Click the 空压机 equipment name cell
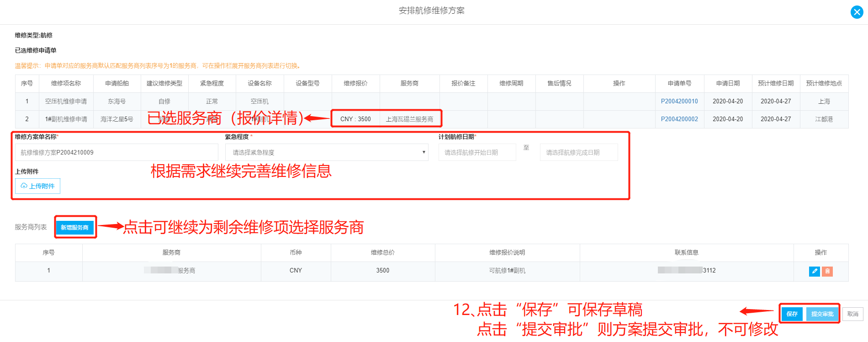 pos(260,102)
